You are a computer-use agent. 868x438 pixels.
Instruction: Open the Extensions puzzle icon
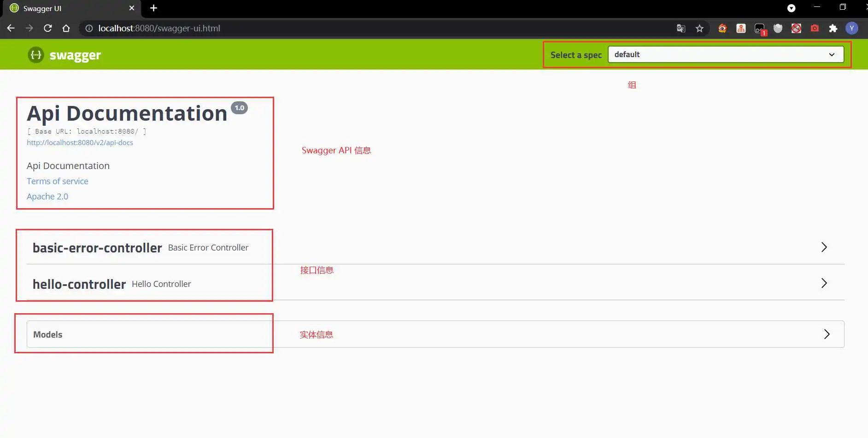833,29
